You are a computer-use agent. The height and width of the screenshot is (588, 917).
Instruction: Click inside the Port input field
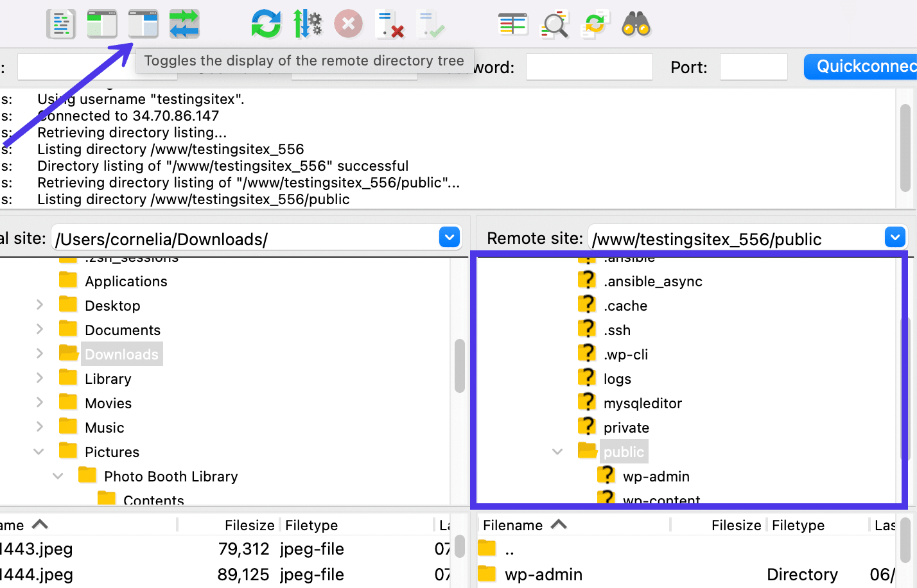click(753, 67)
